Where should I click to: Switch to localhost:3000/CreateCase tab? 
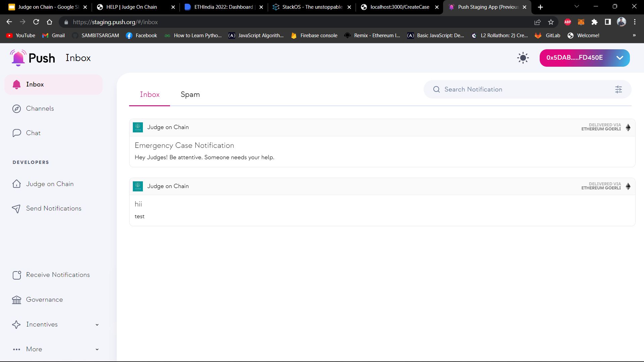point(399,7)
